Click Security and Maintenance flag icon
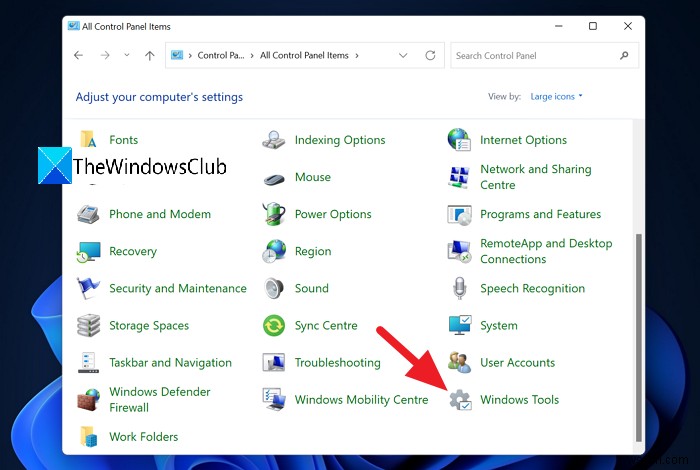This screenshot has width=700, height=470. [88, 288]
